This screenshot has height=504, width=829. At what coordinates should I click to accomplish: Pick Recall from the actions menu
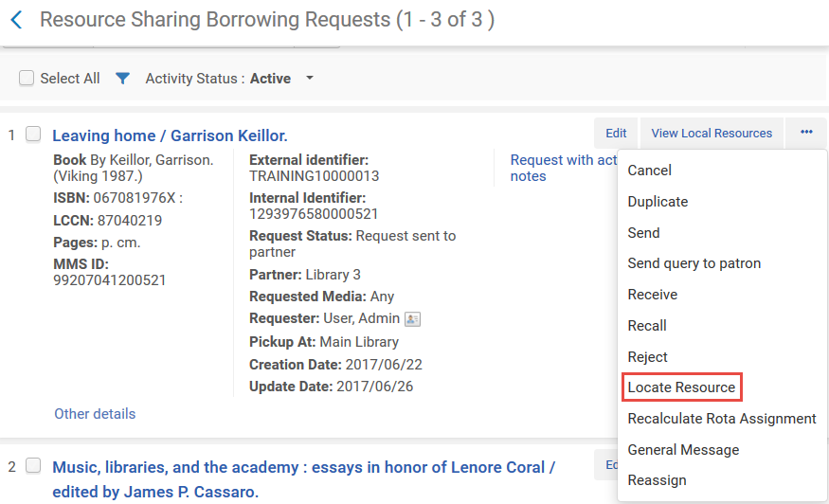647,326
